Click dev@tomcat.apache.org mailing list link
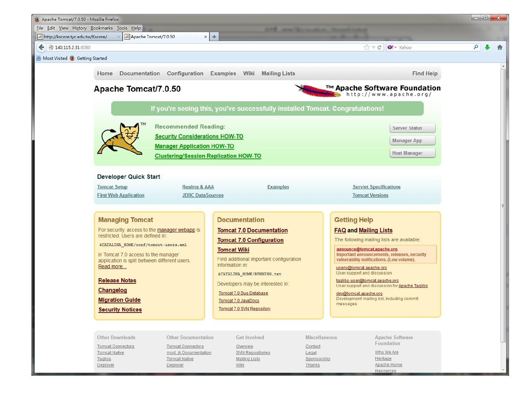532x399 pixels. [x=359, y=294]
